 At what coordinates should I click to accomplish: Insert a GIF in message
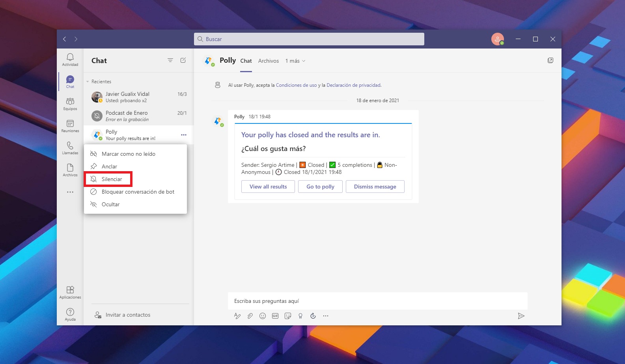click(275, 316)
